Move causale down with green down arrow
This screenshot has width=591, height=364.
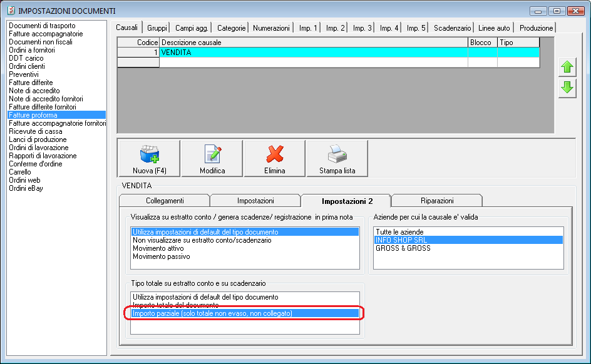tap(567, 88)
